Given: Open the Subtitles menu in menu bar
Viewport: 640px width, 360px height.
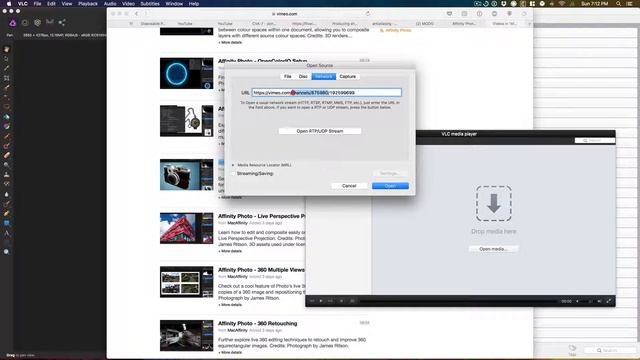Looking at the screenshot, I should pos(150,4).
